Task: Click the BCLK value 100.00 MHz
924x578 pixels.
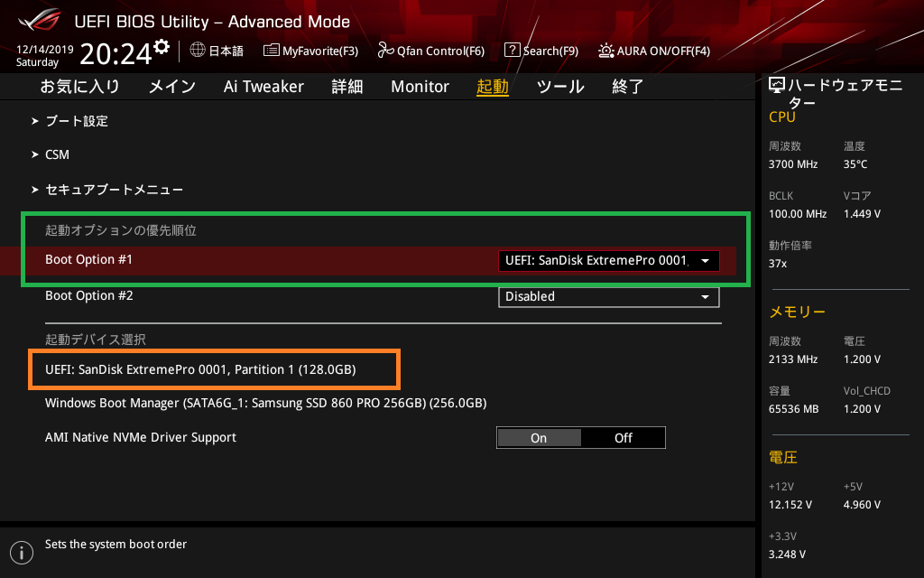Action: tap(798, 213)
